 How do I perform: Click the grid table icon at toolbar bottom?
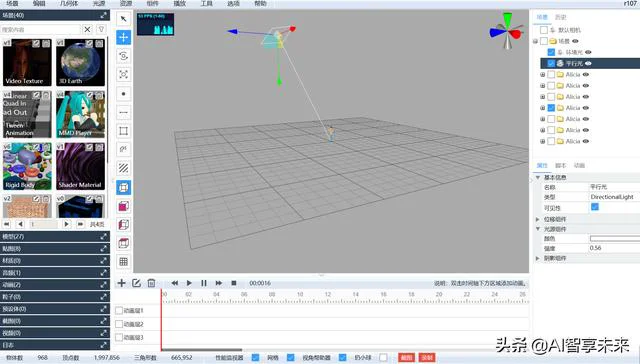[x=123, y=262]
